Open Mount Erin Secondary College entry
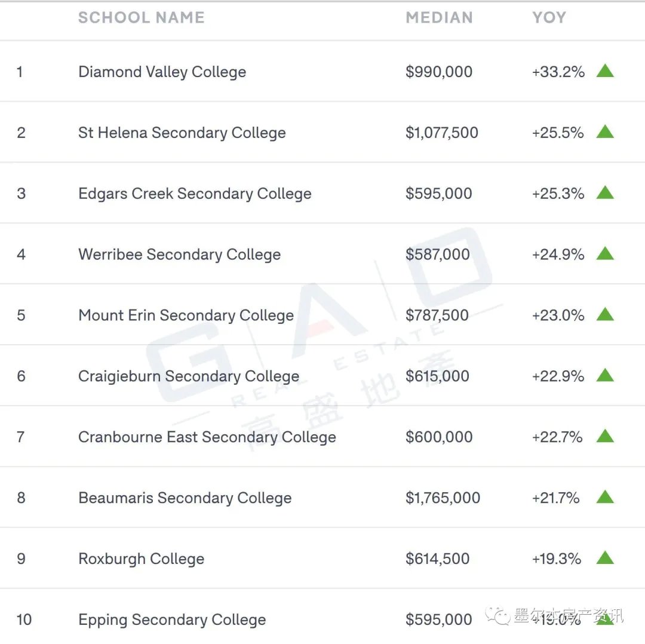Image resolution: width=645 pixels, height=644 pixels. tap(186, 315)
